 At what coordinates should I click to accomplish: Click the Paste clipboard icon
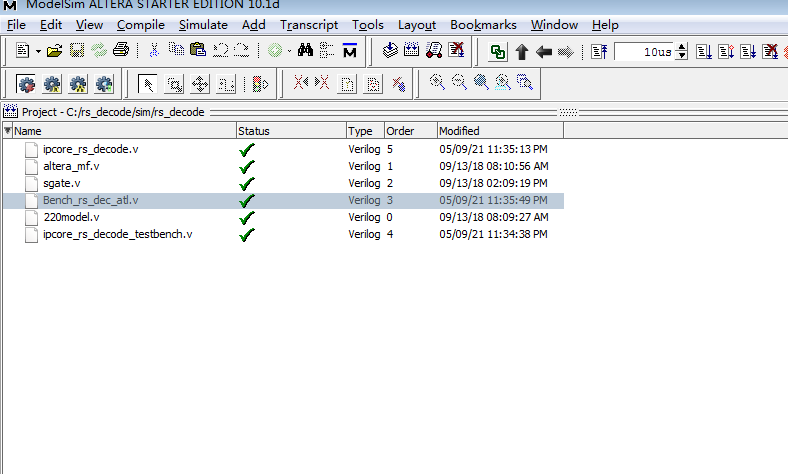pos(198,49)
